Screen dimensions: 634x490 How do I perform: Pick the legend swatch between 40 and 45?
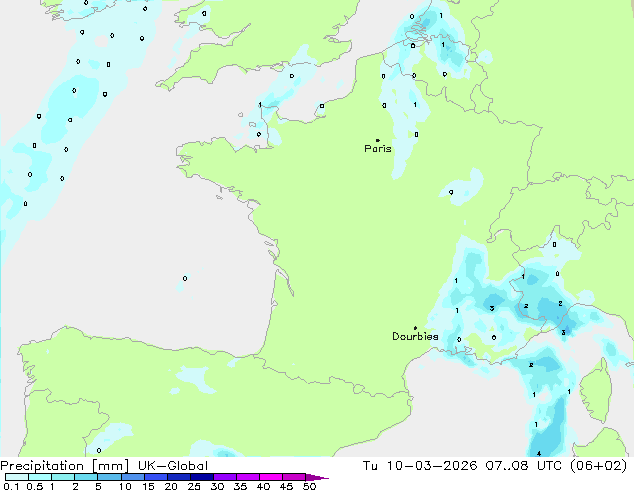click(x=271, y=477)
